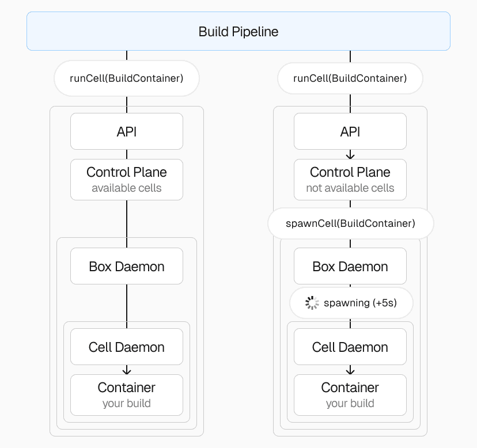Click the Cell Daemon box in the left column
The width and height of the screenshot is (477, 448).
[127, 347]
